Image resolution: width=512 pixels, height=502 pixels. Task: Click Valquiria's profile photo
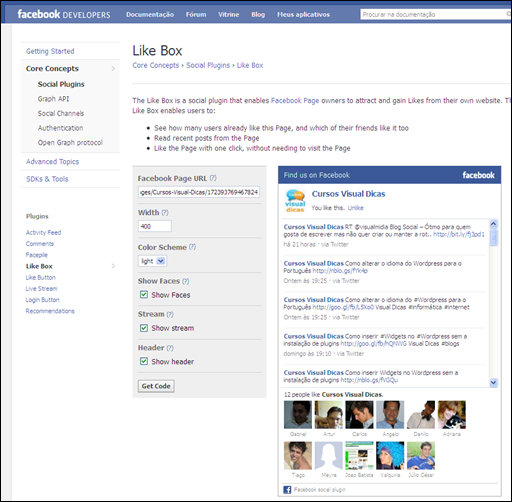[x=390, y=456]
